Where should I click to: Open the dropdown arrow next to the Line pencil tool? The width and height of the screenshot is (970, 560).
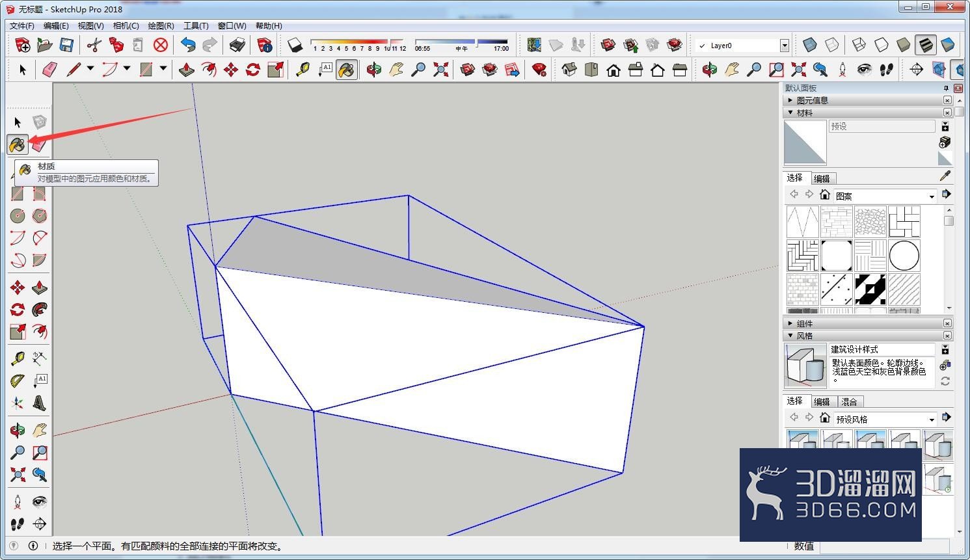(90, 68)
